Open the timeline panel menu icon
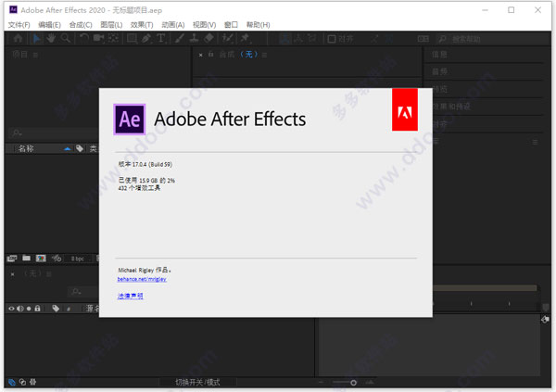The image size is (556, 392). click(x=49, y=274)
